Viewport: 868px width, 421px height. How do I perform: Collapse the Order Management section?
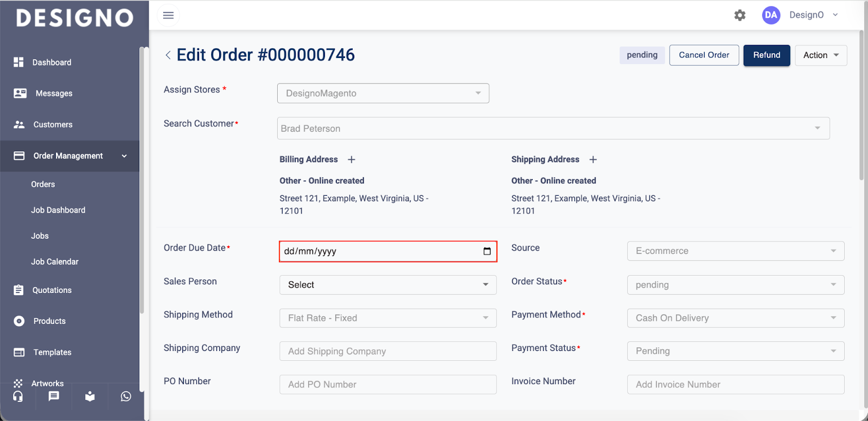point(124,156)
